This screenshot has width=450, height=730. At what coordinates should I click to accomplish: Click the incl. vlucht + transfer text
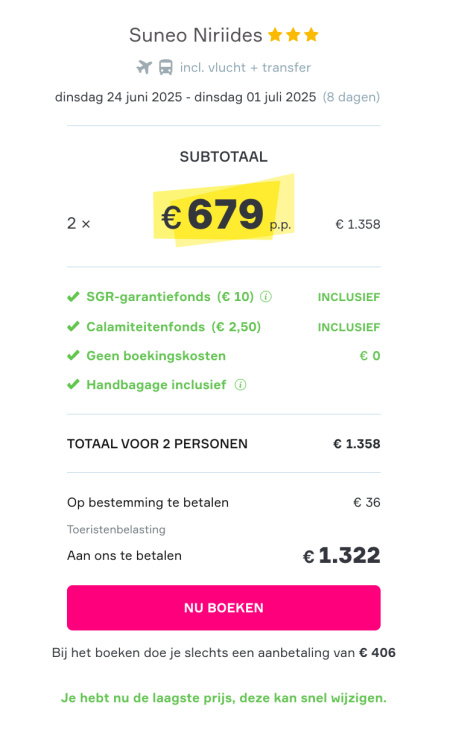coord(245,68)
